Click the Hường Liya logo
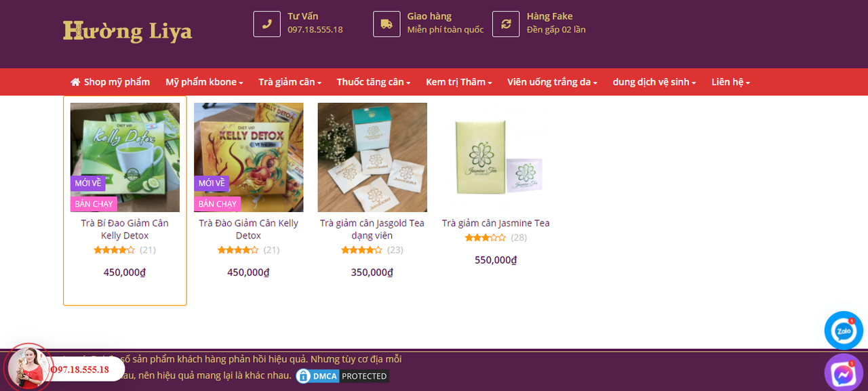Screen dimensions: 868x391 pos(127,31)
